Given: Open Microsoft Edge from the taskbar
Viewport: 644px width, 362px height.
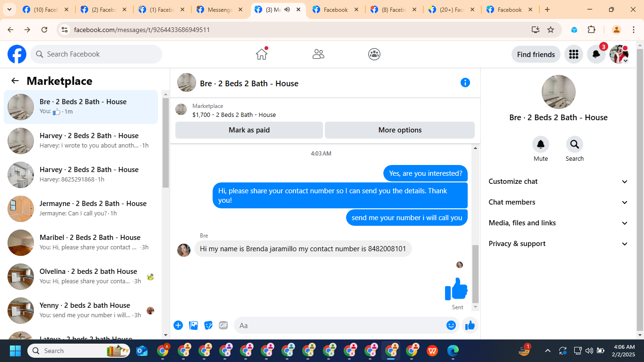Looking at the screenshot, I should (453, 351).
